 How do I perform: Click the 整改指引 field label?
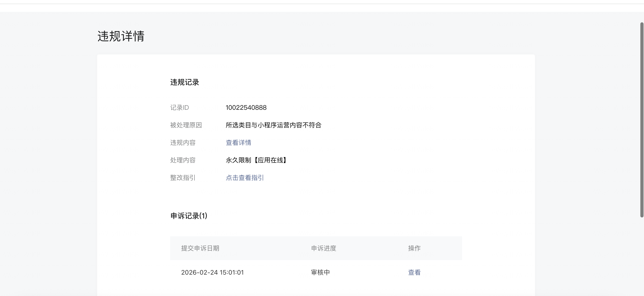183,178
